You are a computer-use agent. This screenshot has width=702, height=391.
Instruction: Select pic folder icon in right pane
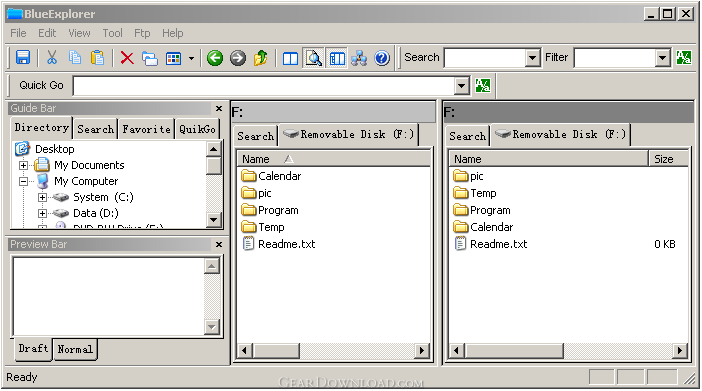[460, 176]
